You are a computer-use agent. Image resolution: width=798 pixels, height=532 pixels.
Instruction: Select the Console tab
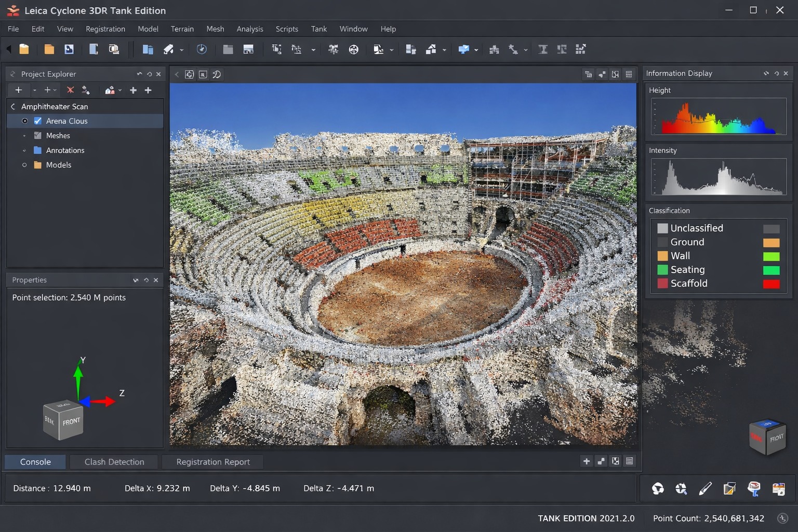tap(35, 462)
